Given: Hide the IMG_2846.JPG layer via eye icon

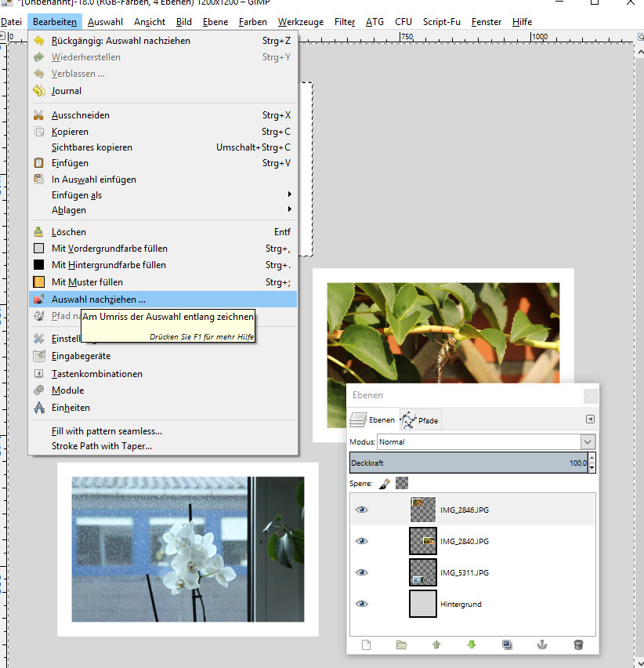Looking at the screenshot, I should (361, 510).
